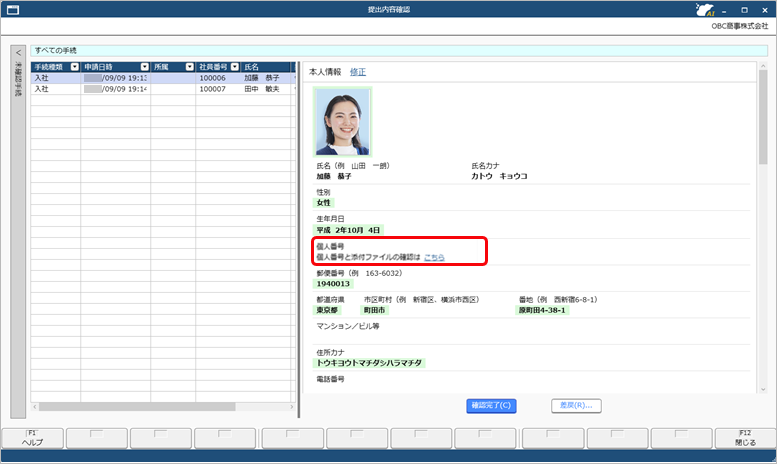Image resolution: width=777 pixels, height=464 pixels.
Task: Click the 郵便番号 field value 1940013
Action: tap(333, 283)
